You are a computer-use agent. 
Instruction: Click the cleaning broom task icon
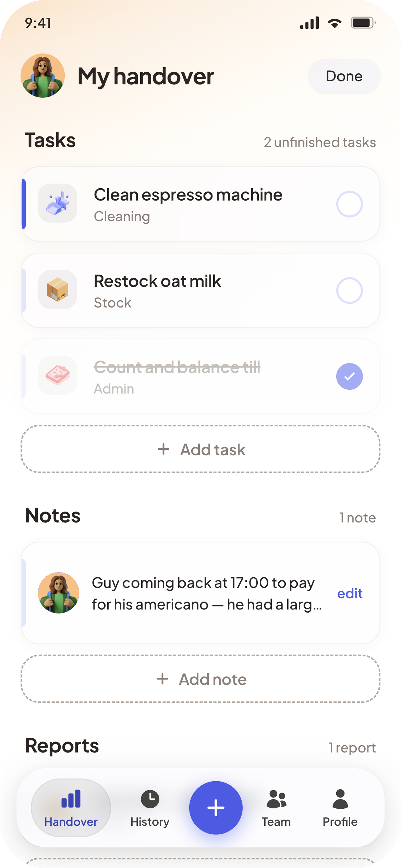58,203
